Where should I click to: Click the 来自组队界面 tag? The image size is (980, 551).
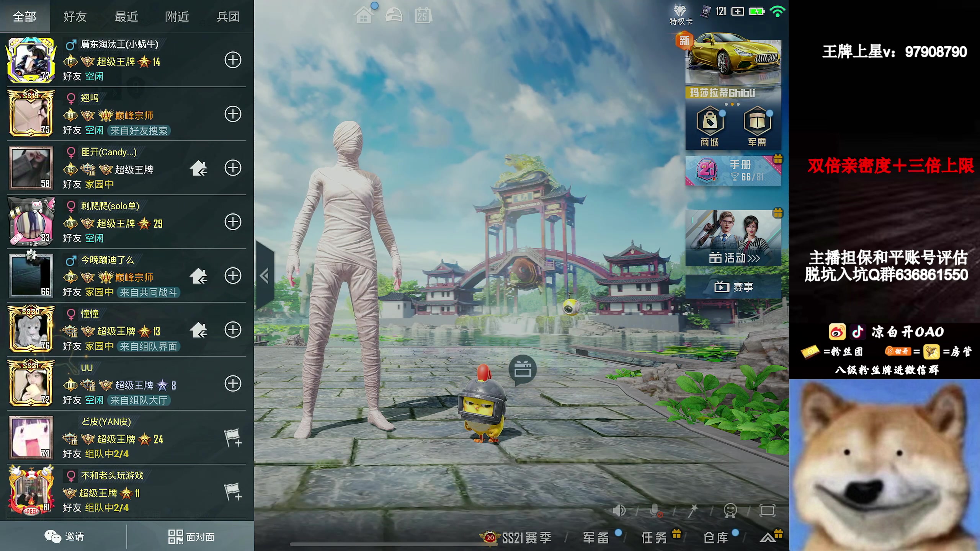149,347
